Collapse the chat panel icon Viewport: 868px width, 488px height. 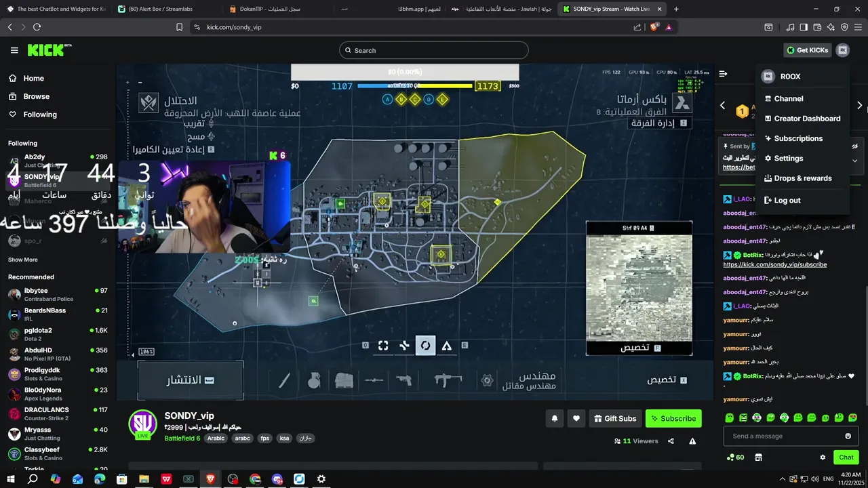pyautogui.click(x=723, y=74)
